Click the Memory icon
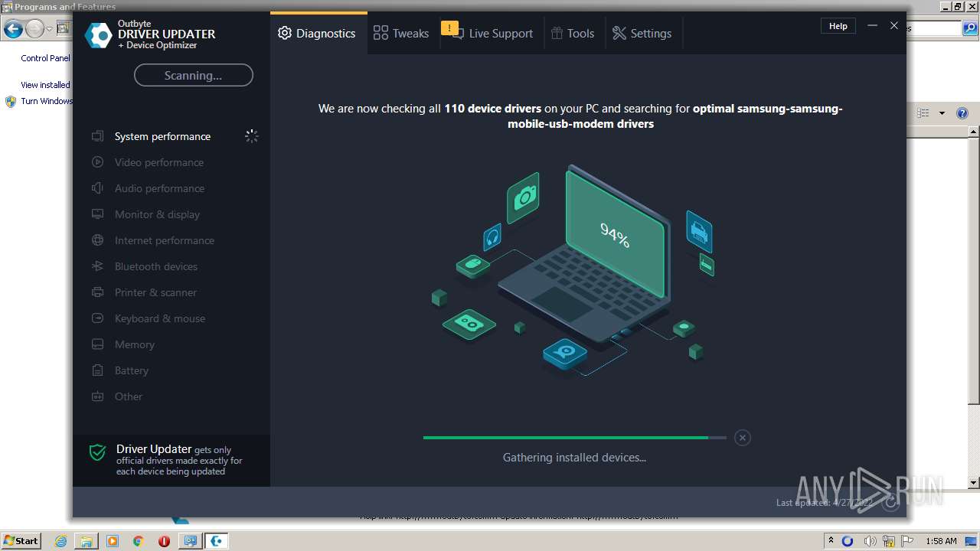980x551 pixels. [97, 344]
